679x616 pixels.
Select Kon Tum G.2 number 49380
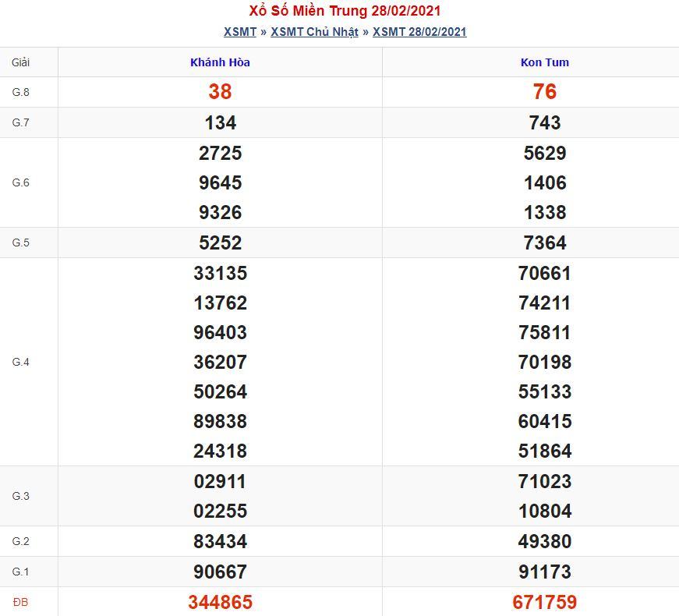pyautogui.click(x=545, y=541)
